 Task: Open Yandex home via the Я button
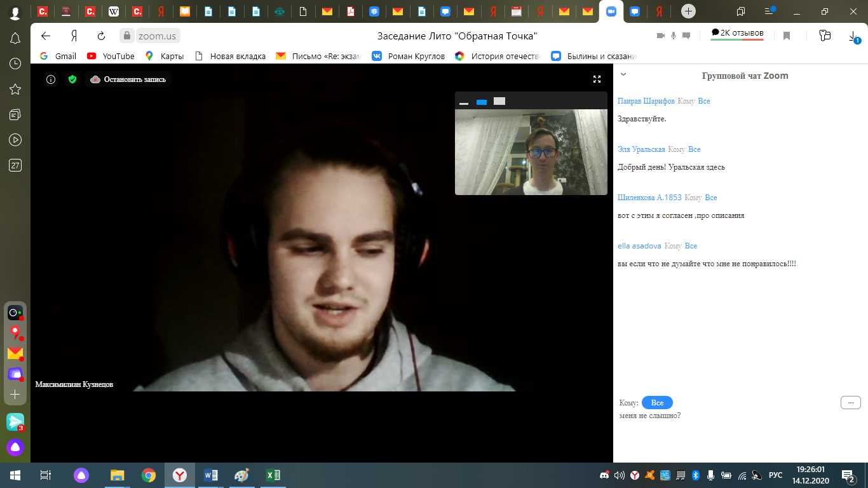[x=74, y=36]
